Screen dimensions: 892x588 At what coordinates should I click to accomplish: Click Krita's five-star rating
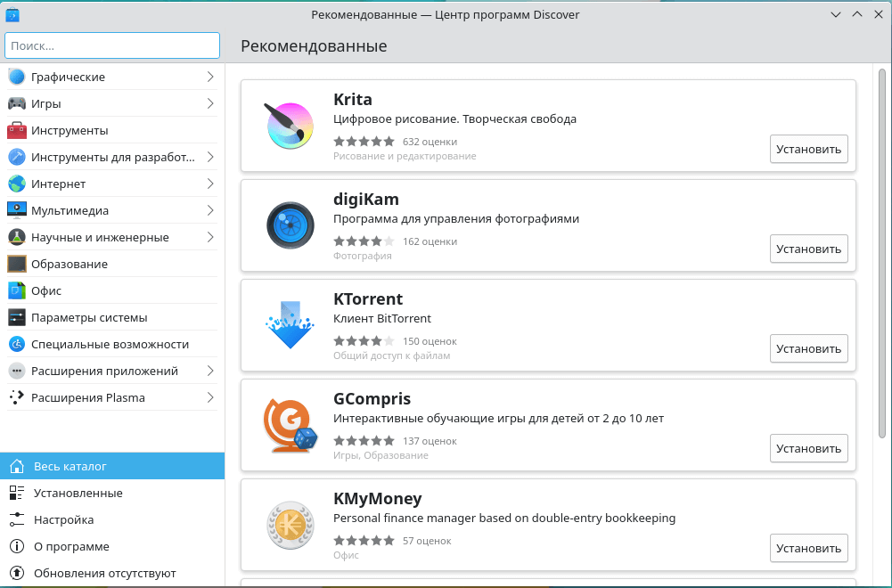[364, 141]
